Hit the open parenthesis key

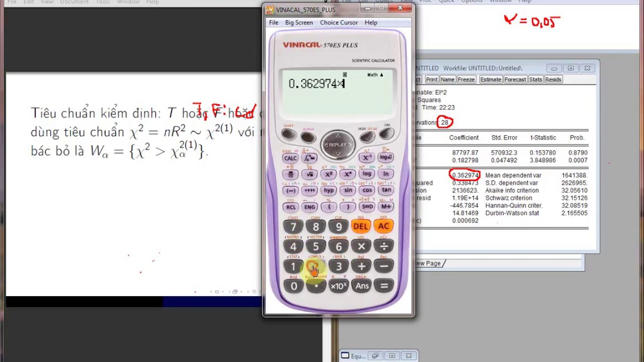(x=329, y=207)
